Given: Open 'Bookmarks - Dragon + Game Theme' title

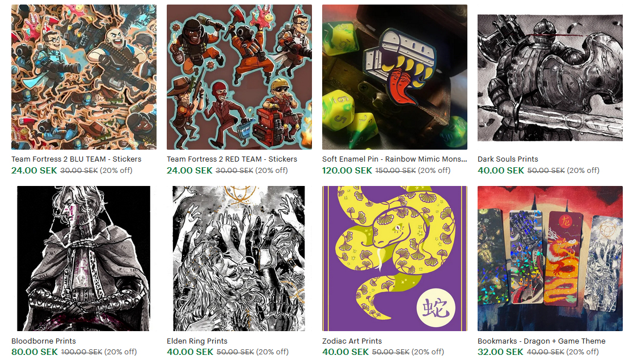Looking at the screenshot, I should tap(541, 341).
